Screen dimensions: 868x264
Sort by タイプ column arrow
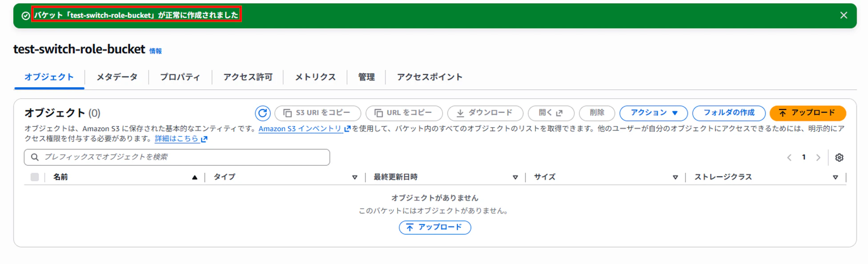click(354, 178)
